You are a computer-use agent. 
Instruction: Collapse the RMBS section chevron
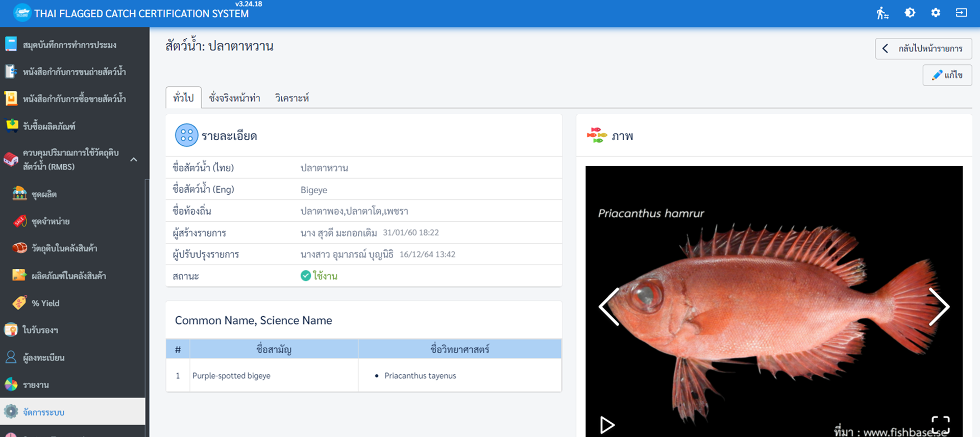tap(134, 160)
